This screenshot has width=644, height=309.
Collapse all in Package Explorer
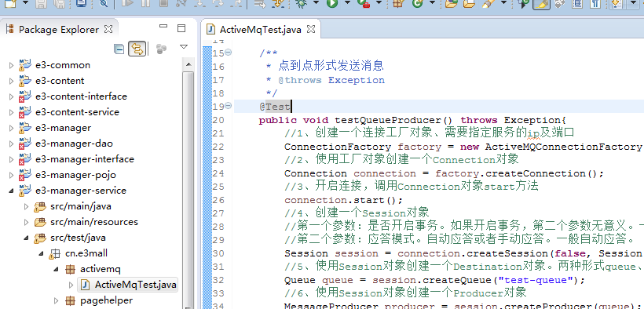[x=119, y=49]
